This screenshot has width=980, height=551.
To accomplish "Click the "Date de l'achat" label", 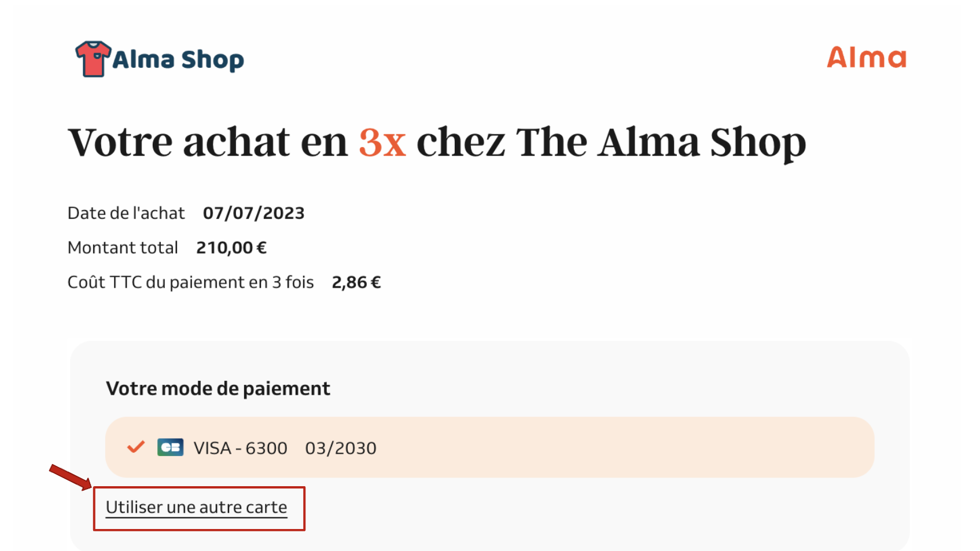I will (126, 213).
